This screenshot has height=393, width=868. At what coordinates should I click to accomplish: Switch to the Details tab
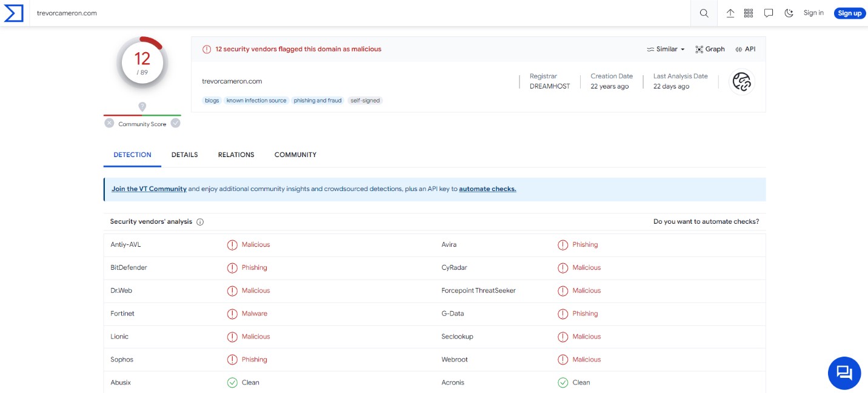pyautogui.click(x=184, y=155)
